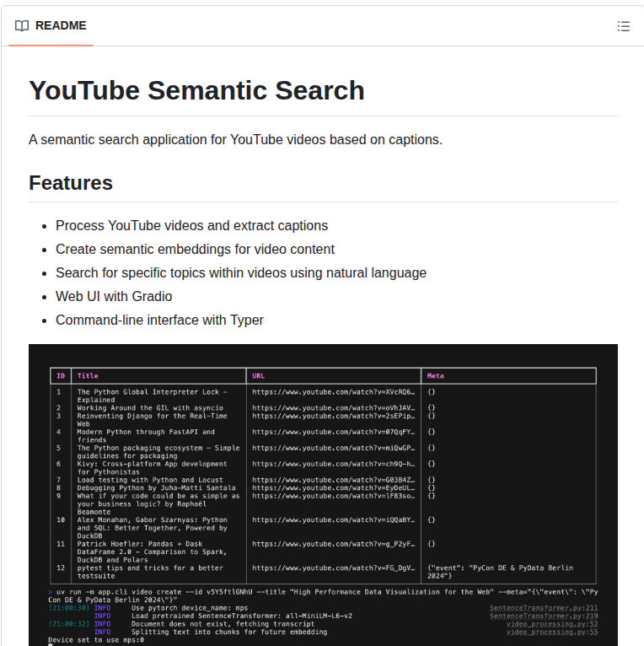Image resolution: width=644 pixels, height=646 pixels.
Task: Click 'Create semantic embeddings for video content' bullet
Action: point(195,250)
